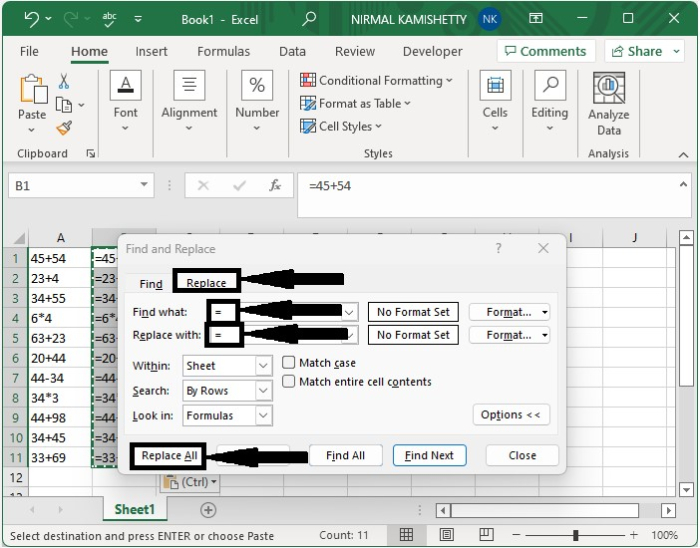Enable Match case checkbox
Viewport: 700px width, 548px height.
tap(289, 362)
